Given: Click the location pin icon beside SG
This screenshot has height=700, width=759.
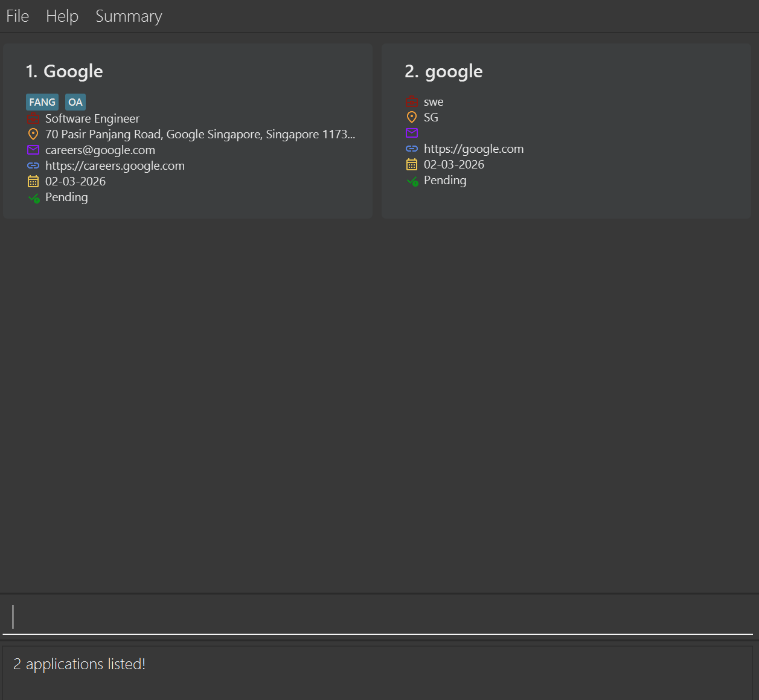Looking at the screenshot, I should 412,117.
